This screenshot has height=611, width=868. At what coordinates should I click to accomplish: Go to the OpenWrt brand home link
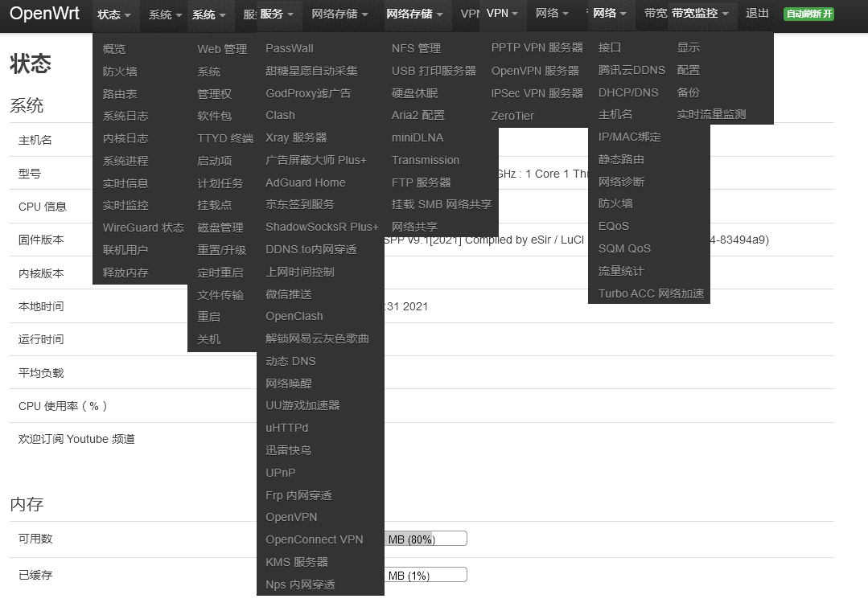(45, 14)
